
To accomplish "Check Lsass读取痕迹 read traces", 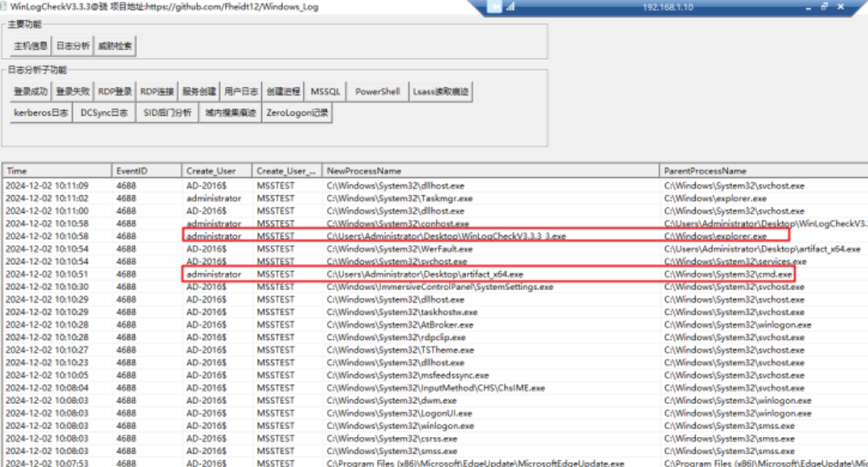I will pos(441,91).
